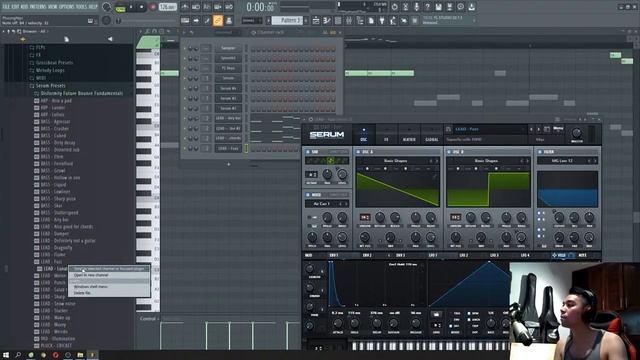640x360 pixels.
Task: Open the Windows taskbar search icon
Action: (18, 355)
